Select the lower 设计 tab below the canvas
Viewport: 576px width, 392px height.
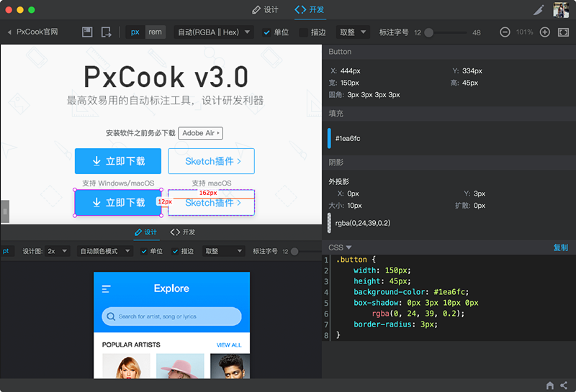146,232
